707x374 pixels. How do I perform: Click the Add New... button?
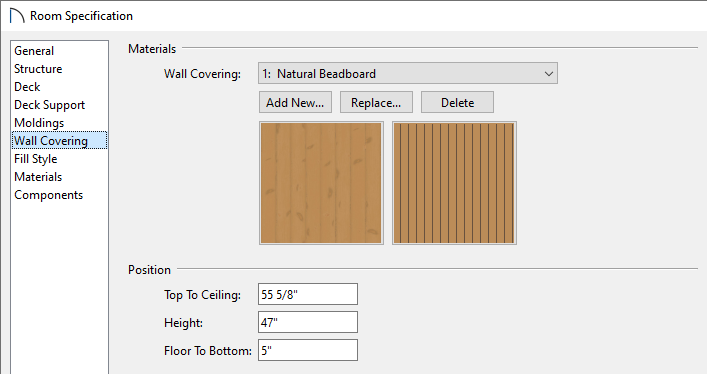click(x=295, y=102)
